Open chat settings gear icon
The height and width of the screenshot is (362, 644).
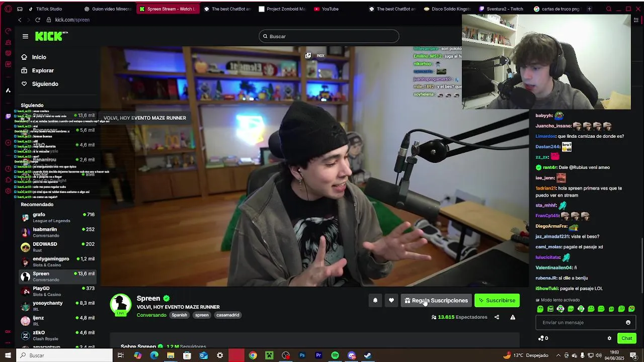point(609,338)
